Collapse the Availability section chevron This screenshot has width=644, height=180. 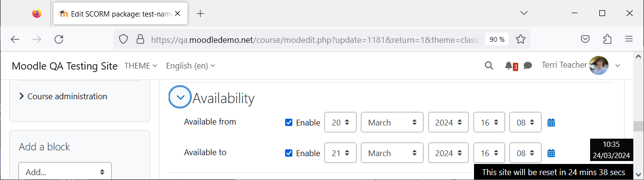point(181,97)
